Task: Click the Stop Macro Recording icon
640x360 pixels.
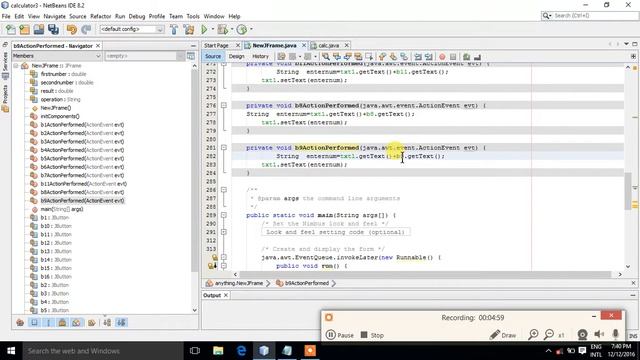Action: 453,57
